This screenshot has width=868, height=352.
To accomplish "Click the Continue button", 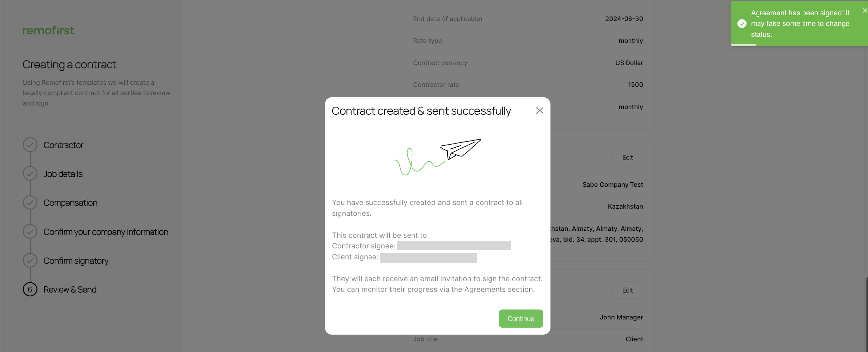I will (521, 318).
